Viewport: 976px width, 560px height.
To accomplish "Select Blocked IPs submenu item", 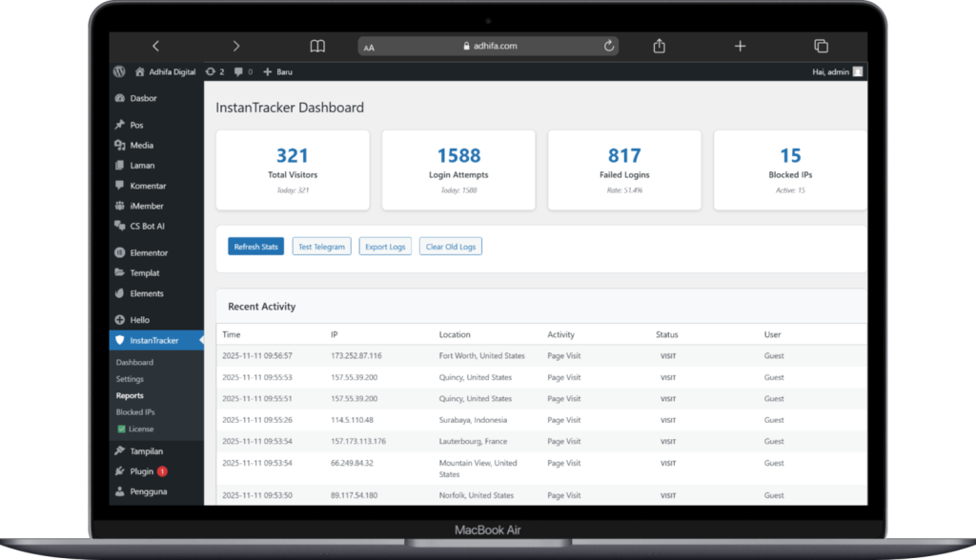I will point(135,412).
